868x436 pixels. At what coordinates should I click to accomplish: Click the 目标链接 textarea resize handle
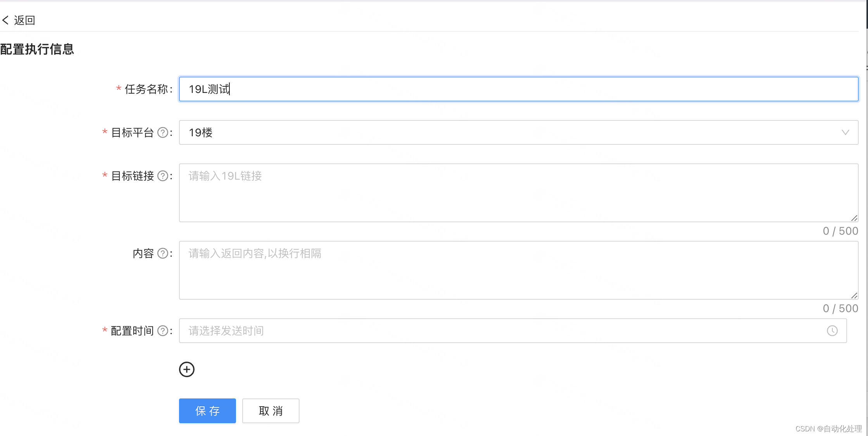(x=854, y=218)
